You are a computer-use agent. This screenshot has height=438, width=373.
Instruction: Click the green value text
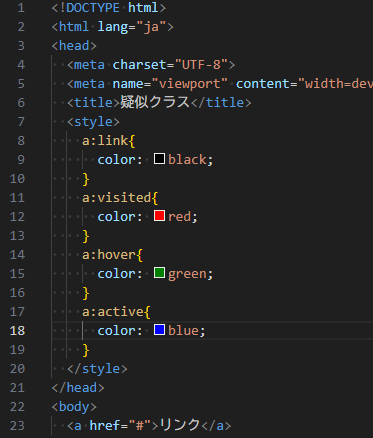[187, 274]
